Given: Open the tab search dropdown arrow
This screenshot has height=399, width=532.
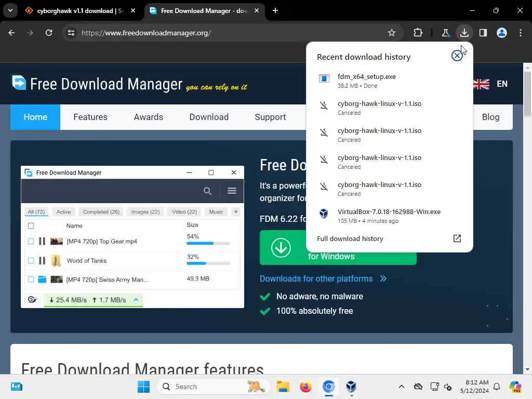Looking at the screenshot, I should pos(10,10).
